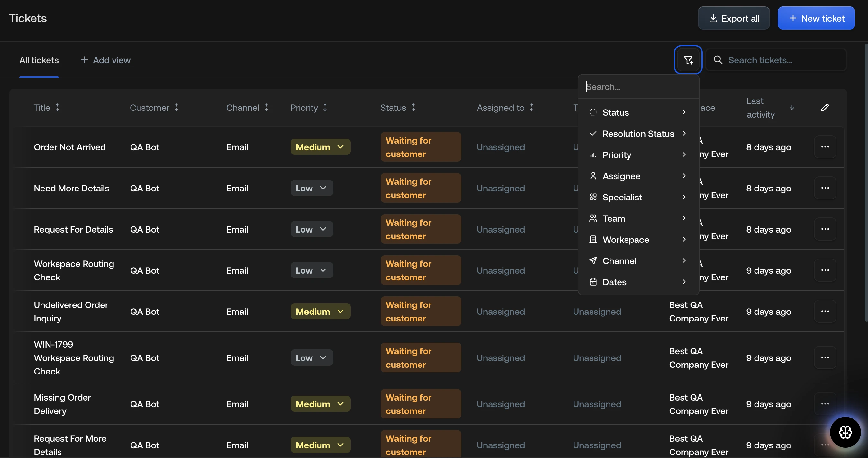Open the add filter funnel icon

point(688,60)
